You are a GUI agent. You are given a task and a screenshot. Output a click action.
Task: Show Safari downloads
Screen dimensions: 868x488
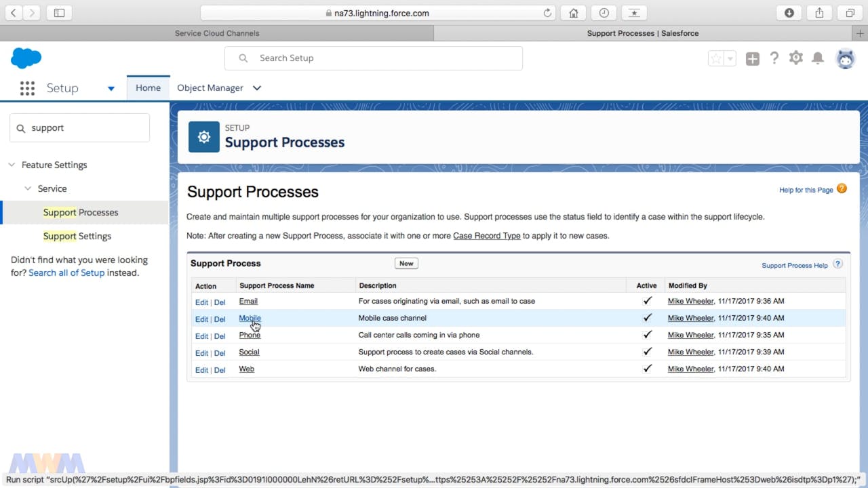tap(789, 13)
